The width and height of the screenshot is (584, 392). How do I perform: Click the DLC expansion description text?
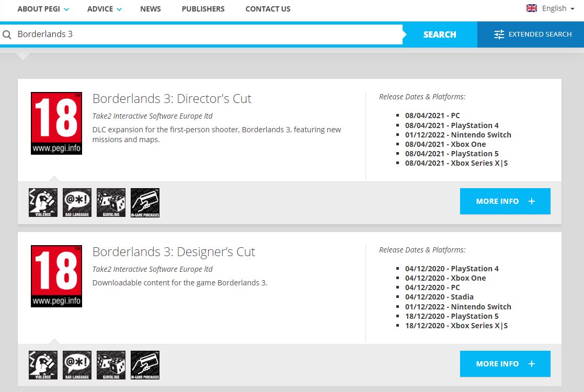[x=217, y=134]
